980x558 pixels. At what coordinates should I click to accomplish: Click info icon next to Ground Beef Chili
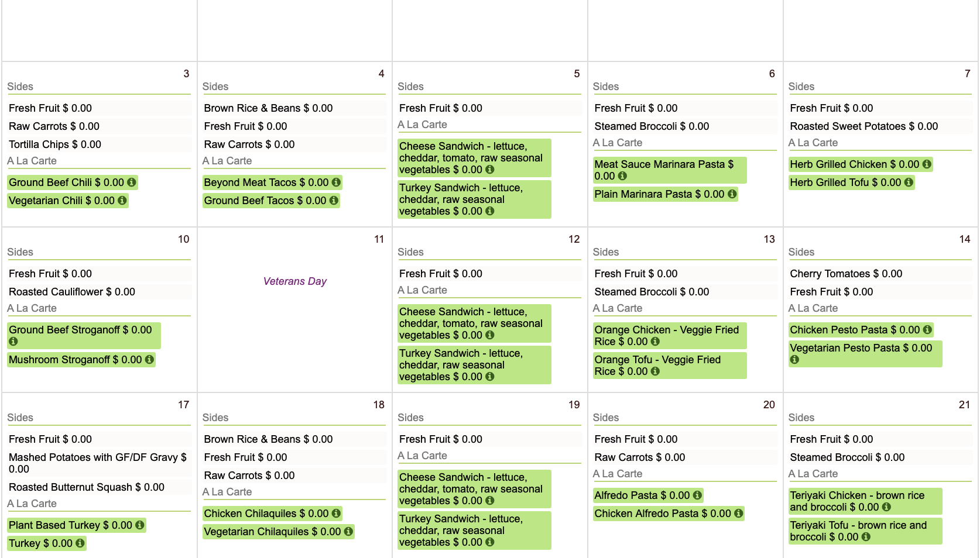pos(132,182)
